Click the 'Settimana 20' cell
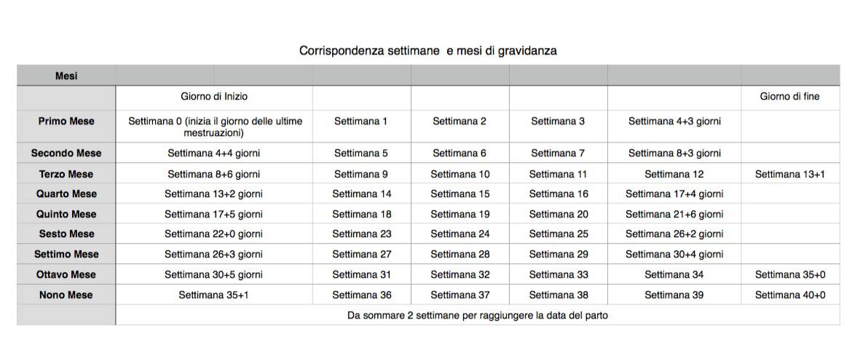This screenshot has width=868, height=363. pos(558,215)
